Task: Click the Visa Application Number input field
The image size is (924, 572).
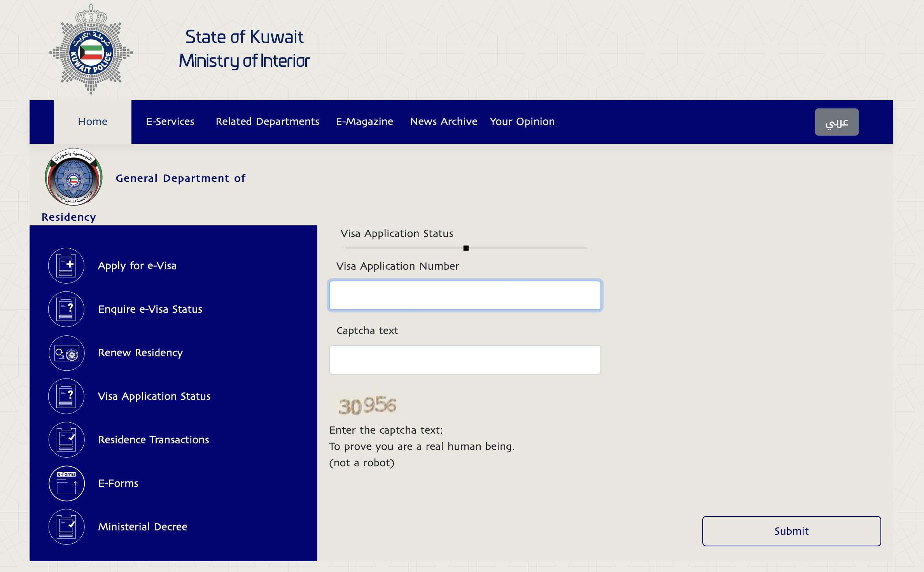Action: [x=465, y=294]
